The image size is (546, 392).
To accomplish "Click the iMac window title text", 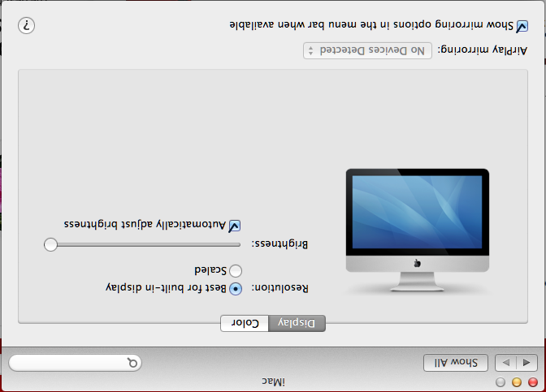I will coord(273,382).
